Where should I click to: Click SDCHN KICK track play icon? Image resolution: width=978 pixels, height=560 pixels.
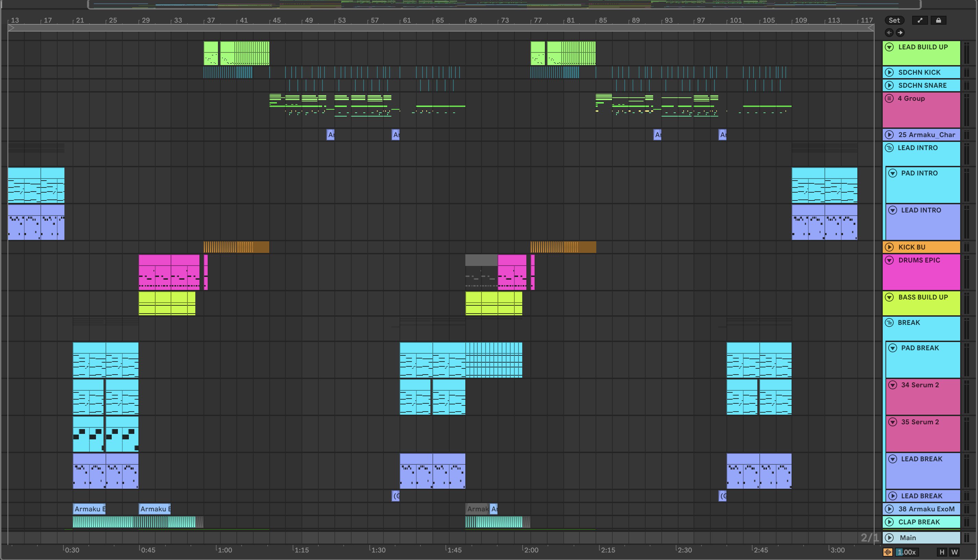click(x=889, y=72)
